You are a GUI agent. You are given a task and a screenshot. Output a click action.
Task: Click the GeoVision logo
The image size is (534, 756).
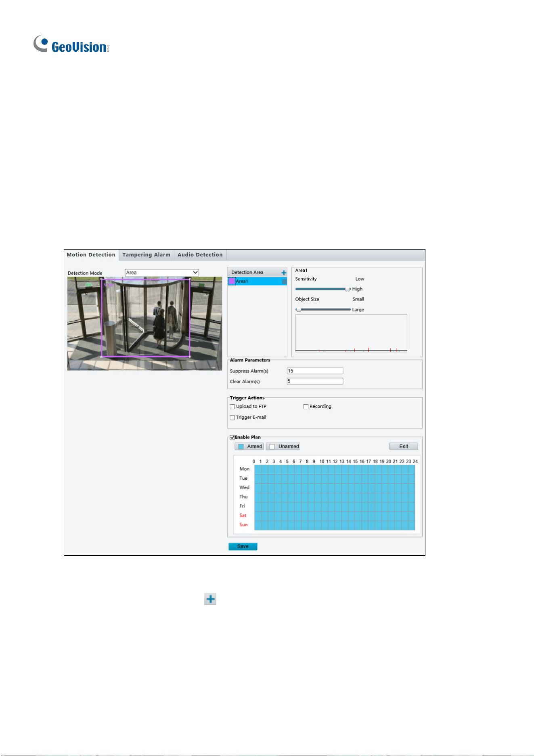(71, 44)
